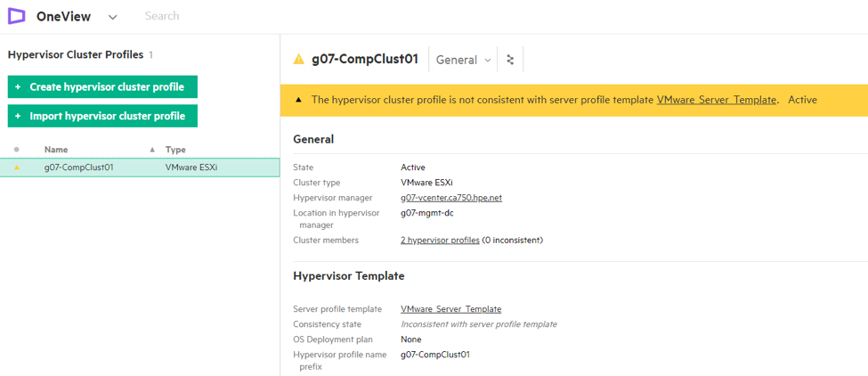Image resolution: width=868 pixels, height=376 pixels.
Task: Expand the yellow alert banner triangle
Action: pyautogui.click(x=299, y=100)
